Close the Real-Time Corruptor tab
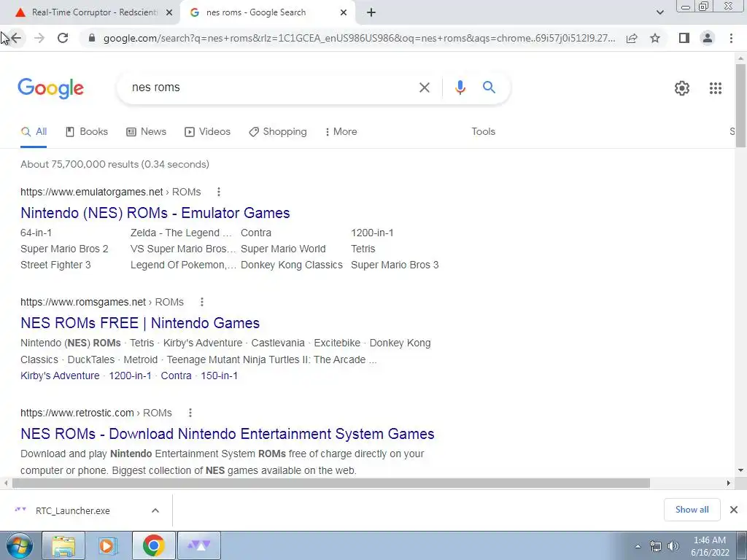747x560 pixels. 169,12
